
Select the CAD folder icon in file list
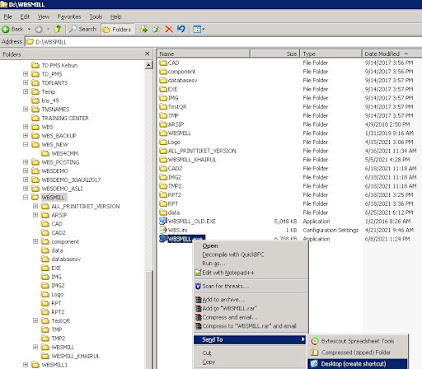click(x=163, y=63)
